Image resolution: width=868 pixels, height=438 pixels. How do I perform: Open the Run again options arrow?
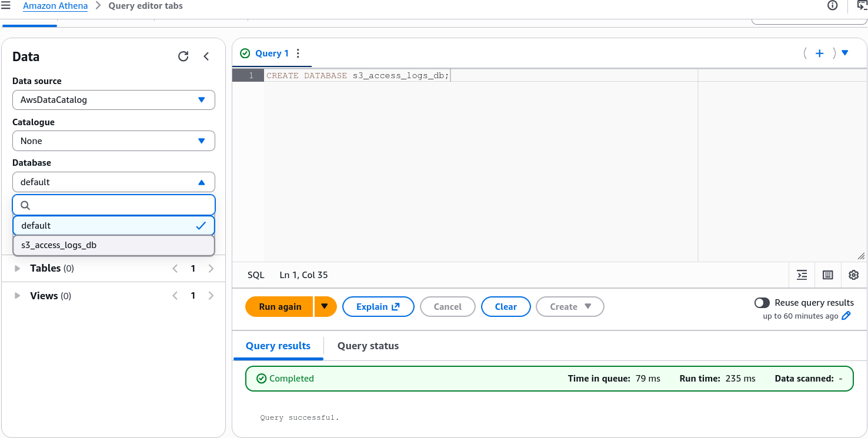325,307
